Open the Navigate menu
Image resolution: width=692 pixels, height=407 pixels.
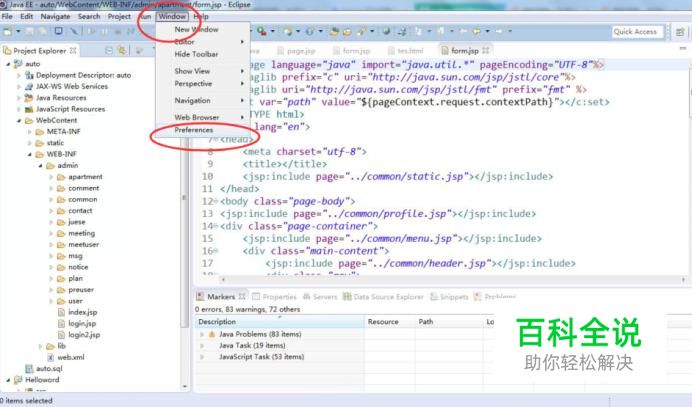(55, 16)
